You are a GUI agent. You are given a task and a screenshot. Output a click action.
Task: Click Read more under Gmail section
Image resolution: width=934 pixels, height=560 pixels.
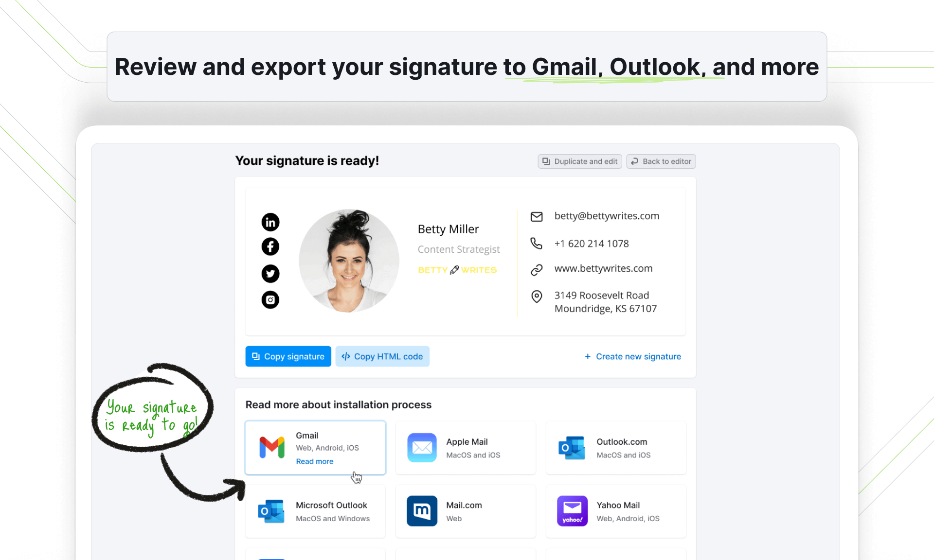point(314,461)
